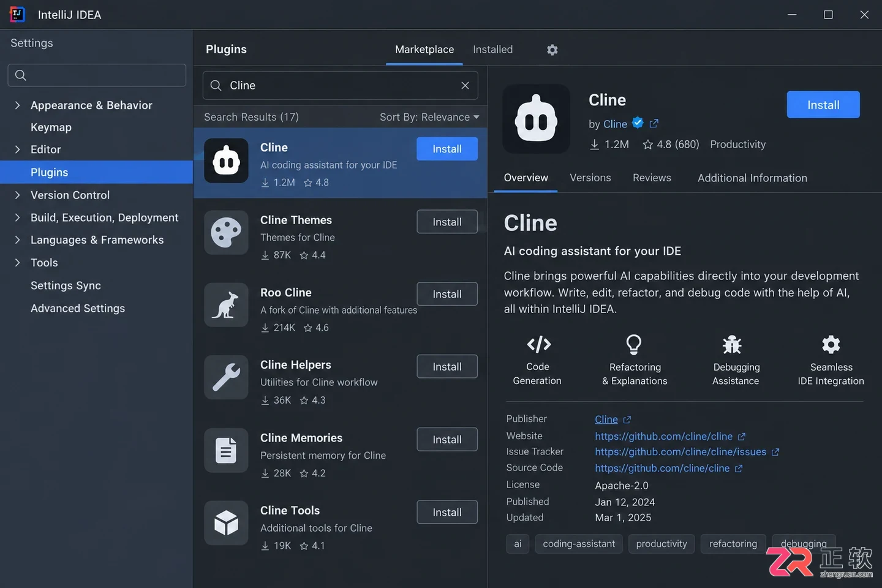The image size is (882, 588).
Task: Click the Cline Themes palette icon
Action: click(226, 233)
